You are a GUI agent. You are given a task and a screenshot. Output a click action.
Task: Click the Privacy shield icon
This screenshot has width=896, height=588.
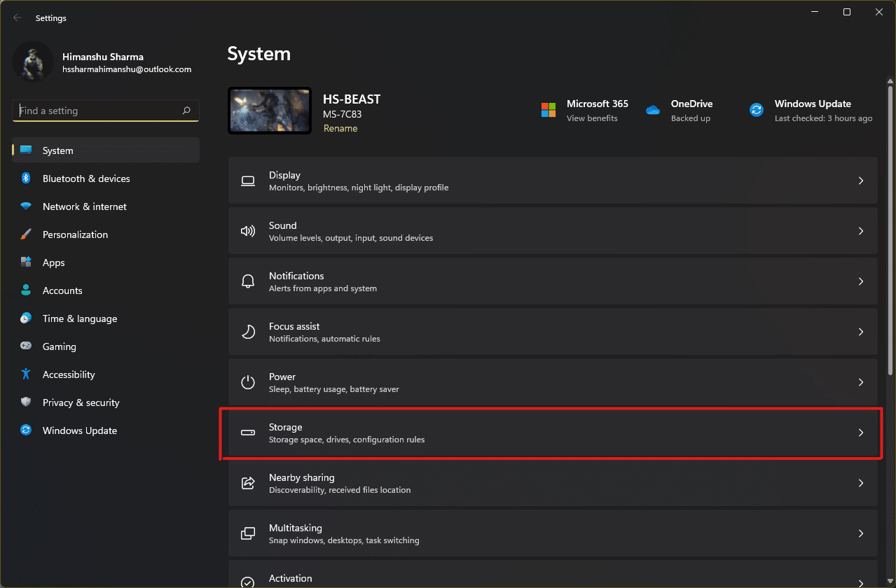click(x=26, y=402)
